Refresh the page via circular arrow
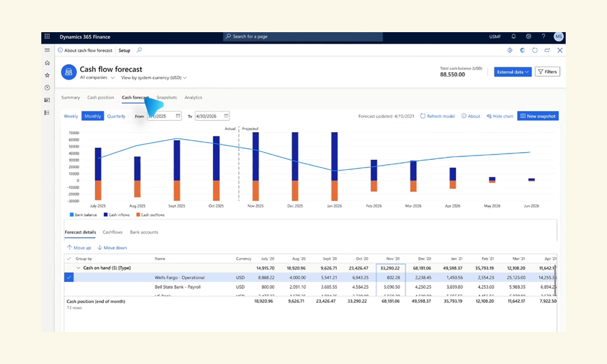The height and width of the screenshot is (364, 607). click(x=535, y=50)
